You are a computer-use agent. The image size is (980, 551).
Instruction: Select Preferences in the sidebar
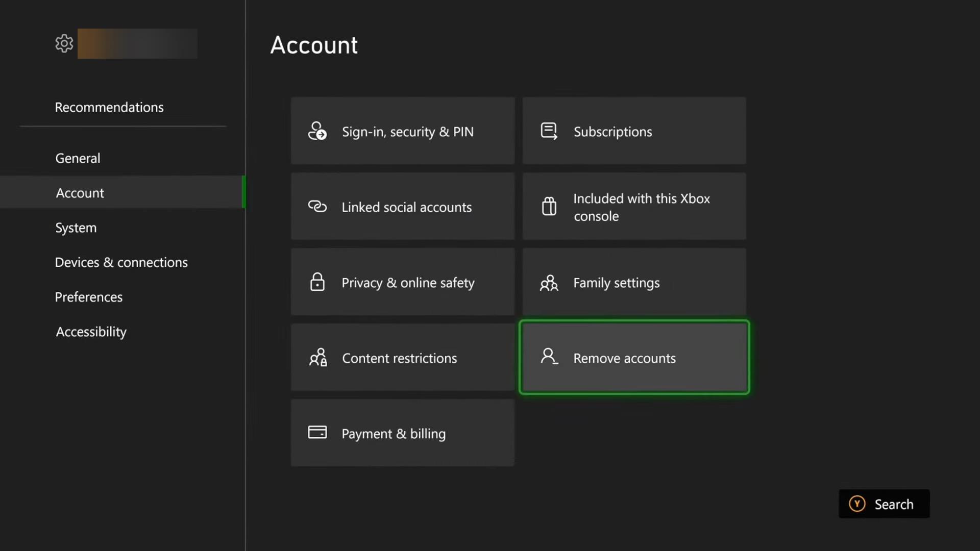[x=88, y=297]
